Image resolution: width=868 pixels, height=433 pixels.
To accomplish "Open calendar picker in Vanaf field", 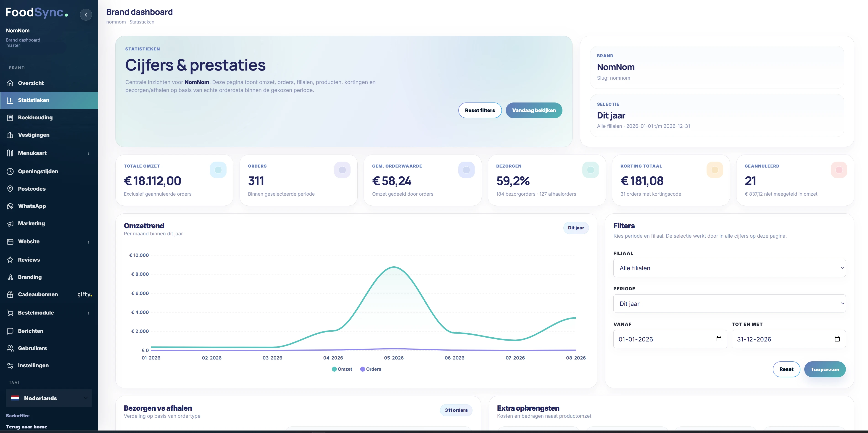I will pyautogui.click(x=719, y=339).
